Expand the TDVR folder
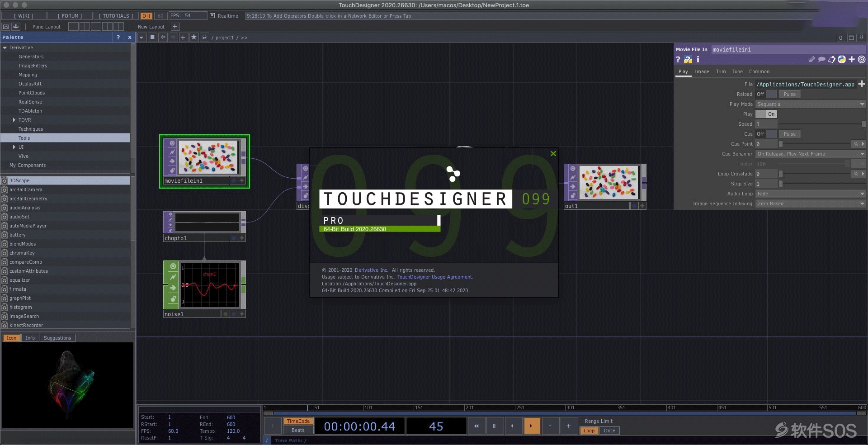Screen dimensions: 868x445 (x=14, y=120)
